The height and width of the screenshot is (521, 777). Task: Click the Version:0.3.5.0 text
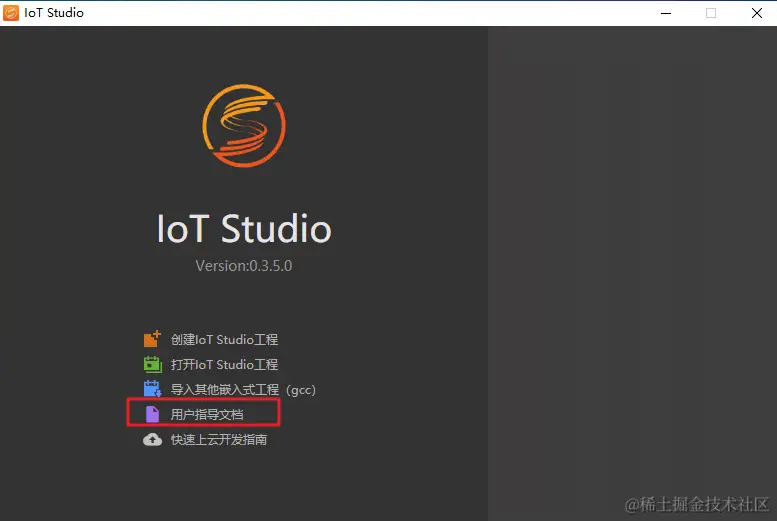[244, 266]
